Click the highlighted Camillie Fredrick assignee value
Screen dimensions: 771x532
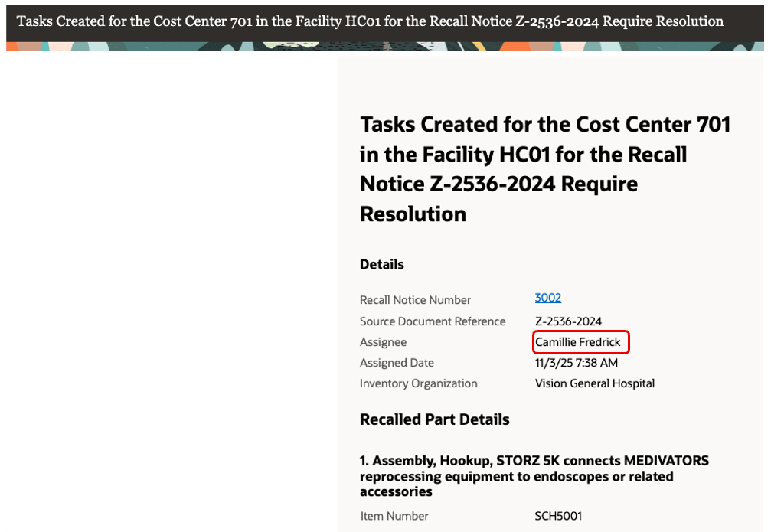578,342
